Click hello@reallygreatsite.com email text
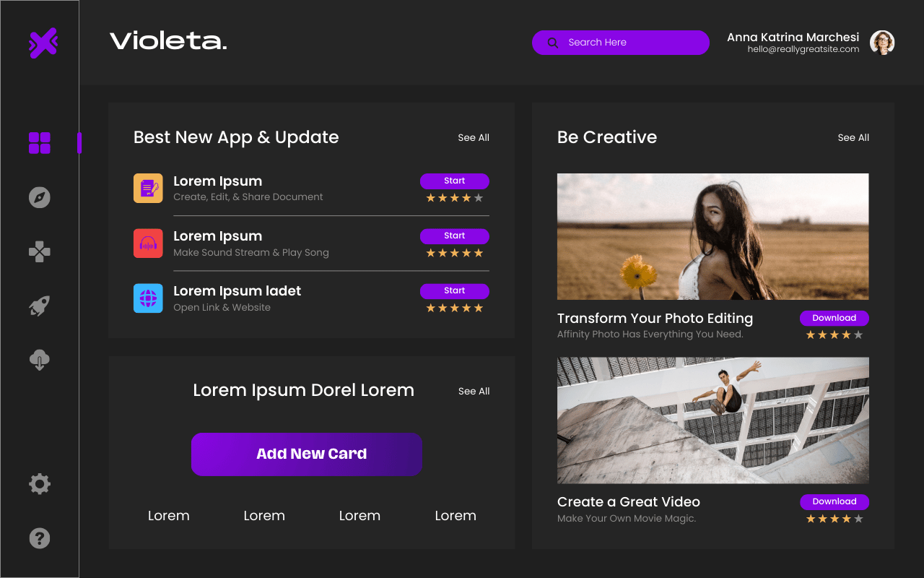Image resolution: width=924 pixels, height=578 pixels. coord(803,49)
